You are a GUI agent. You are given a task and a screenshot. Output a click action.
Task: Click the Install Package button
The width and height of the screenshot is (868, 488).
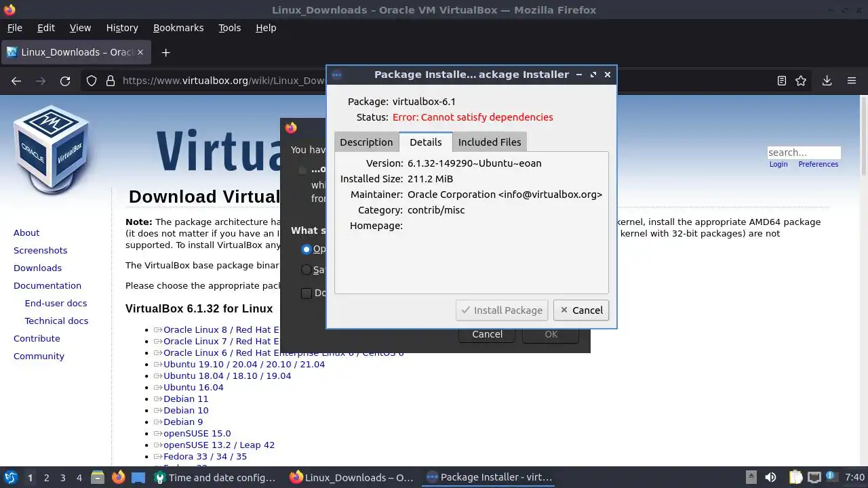tap(502, 310)
